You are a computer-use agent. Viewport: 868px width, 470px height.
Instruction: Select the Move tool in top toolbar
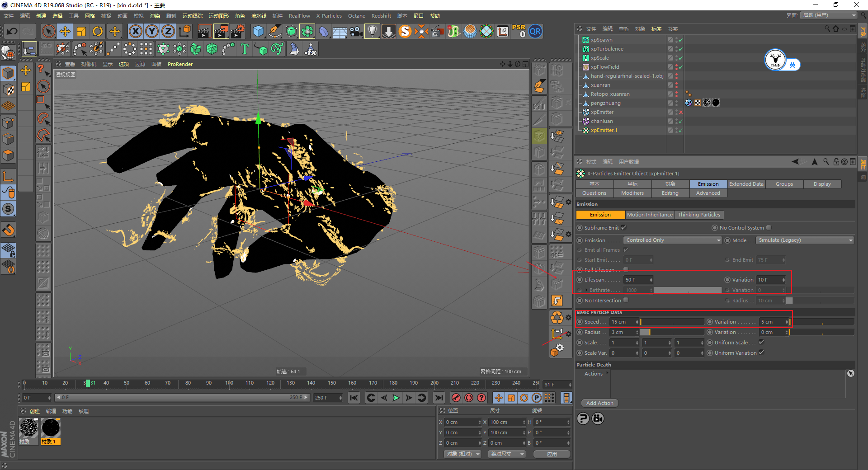[65, 32]
